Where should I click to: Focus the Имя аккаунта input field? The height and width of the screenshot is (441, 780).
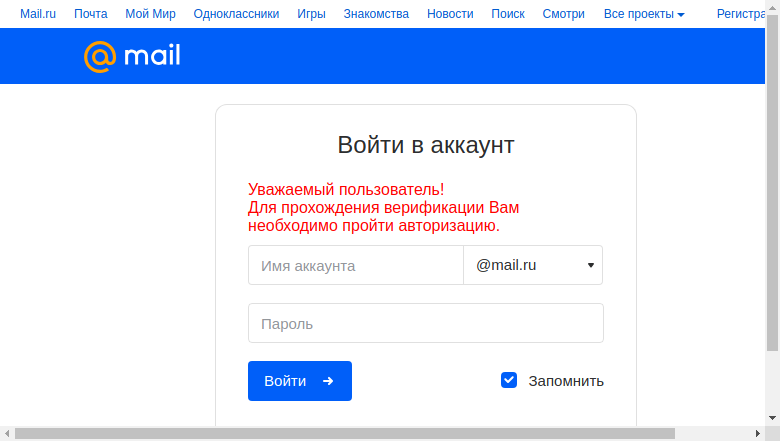pyautogui.click(x=356, y=265)
